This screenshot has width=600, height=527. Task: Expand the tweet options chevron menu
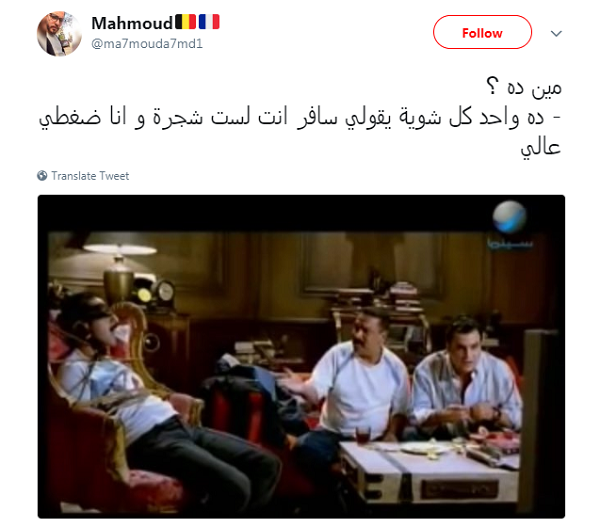click(556, 33)
